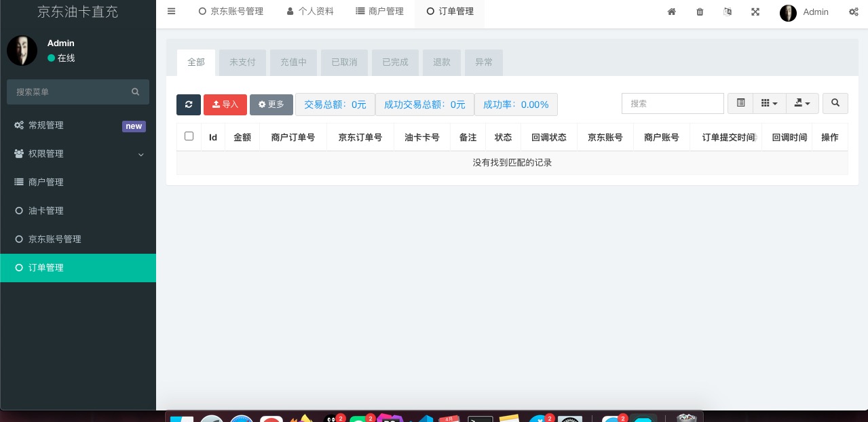
Task: Open the columns grid dropdown
Action: pos(770,103)
